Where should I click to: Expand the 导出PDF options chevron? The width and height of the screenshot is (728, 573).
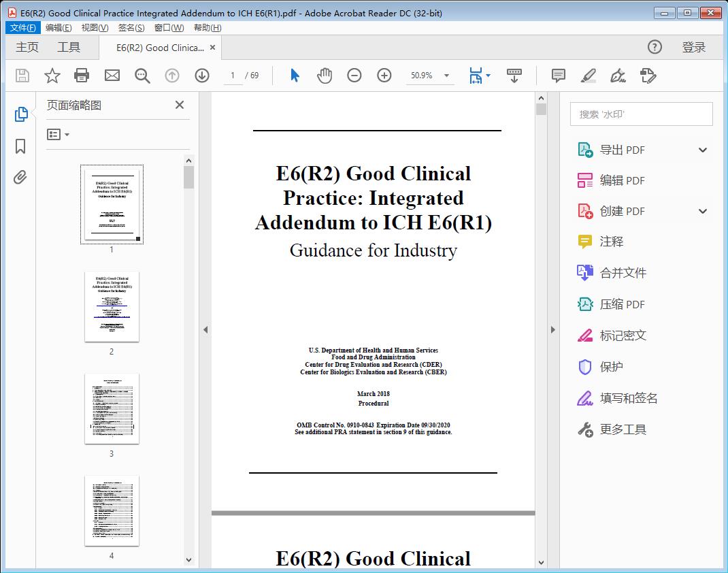pyautogui.click(x=702, y=149)
